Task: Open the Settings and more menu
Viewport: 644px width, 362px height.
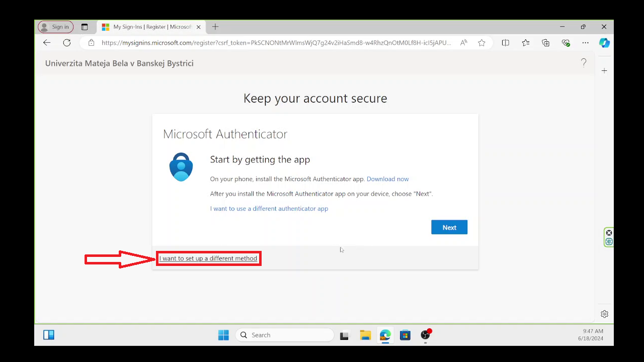Action: pos(585,43)
